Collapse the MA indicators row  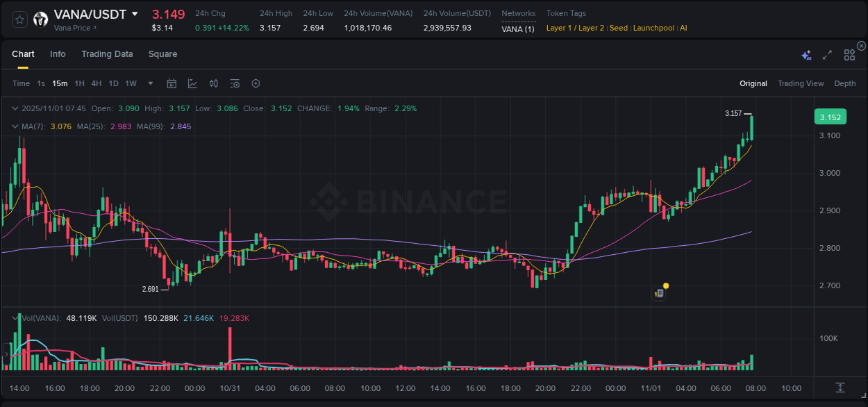pyautogui.click(x=15, y=126)
